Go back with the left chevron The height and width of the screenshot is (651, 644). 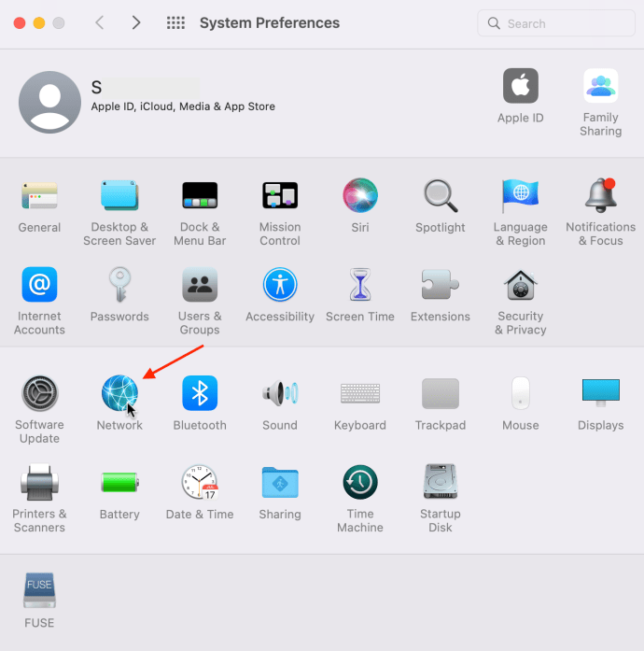pos(100,22)
